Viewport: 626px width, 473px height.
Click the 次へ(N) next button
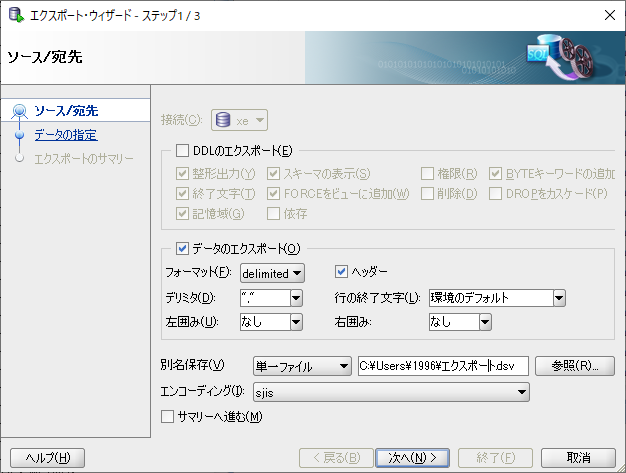point(412,458)
